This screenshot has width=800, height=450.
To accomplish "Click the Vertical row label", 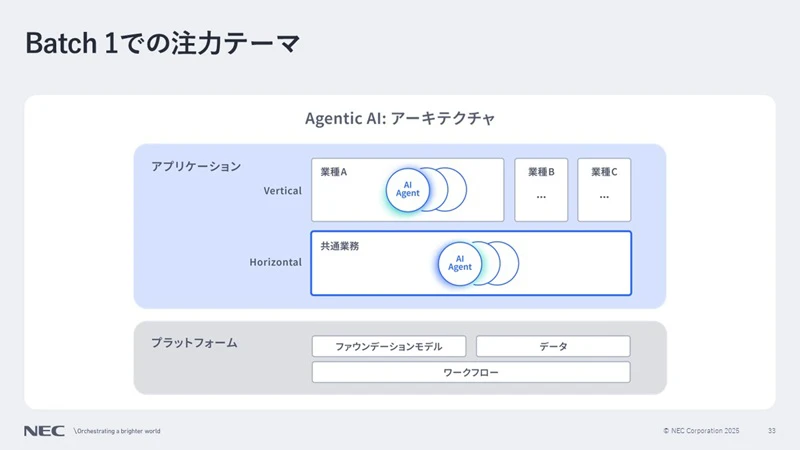I will [x=282, y=190].
